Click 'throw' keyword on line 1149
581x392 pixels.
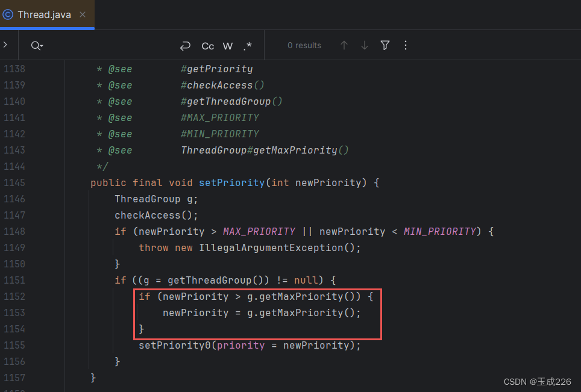[154, 248]
